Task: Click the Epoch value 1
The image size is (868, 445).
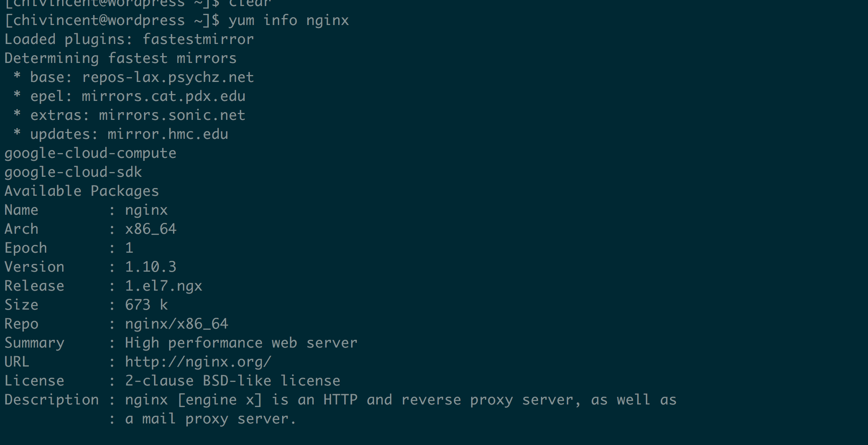Action: tap(129, 248)
